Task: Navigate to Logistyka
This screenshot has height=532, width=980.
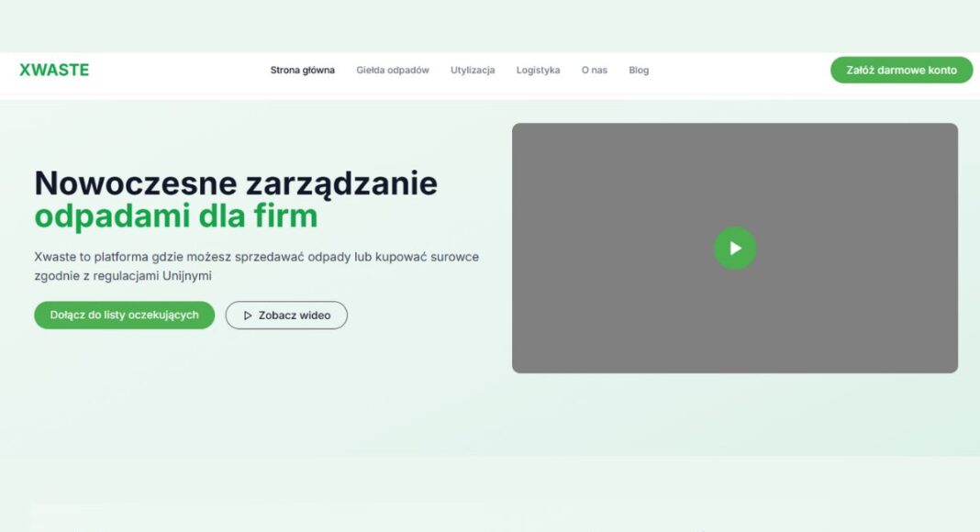Action: 538,70
